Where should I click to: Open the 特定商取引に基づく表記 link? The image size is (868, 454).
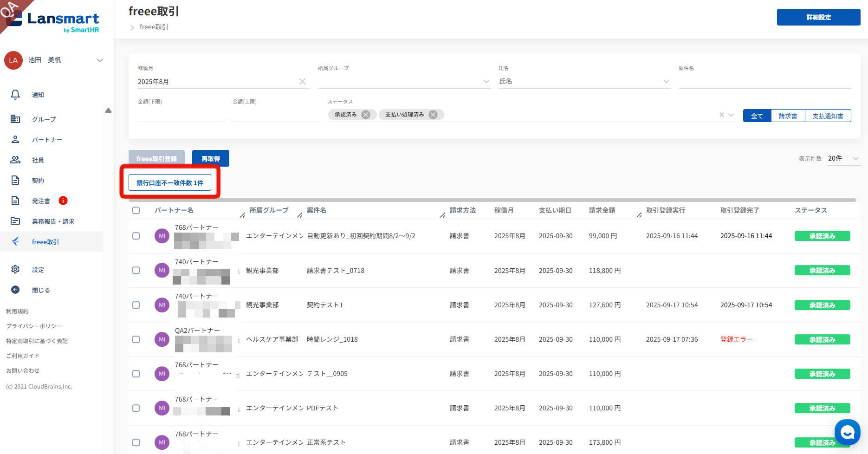(37, 341)
